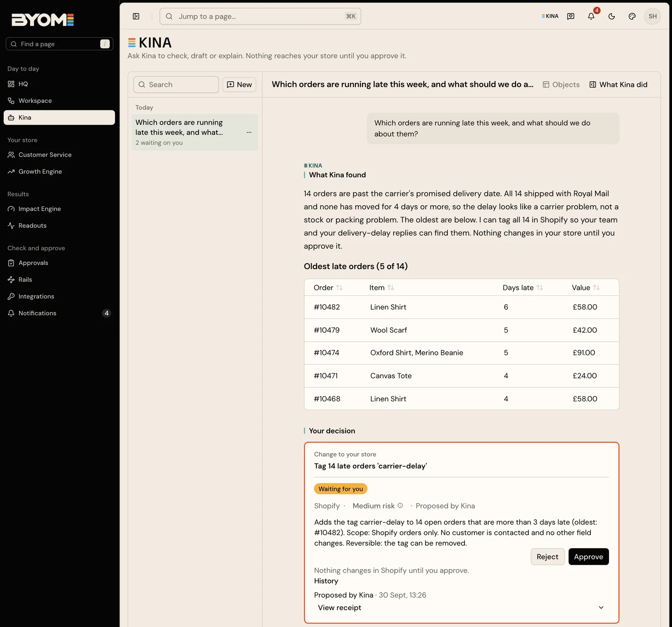672x627 pixels.
Task: Expand the View receipt section
Action: [461, 608]
